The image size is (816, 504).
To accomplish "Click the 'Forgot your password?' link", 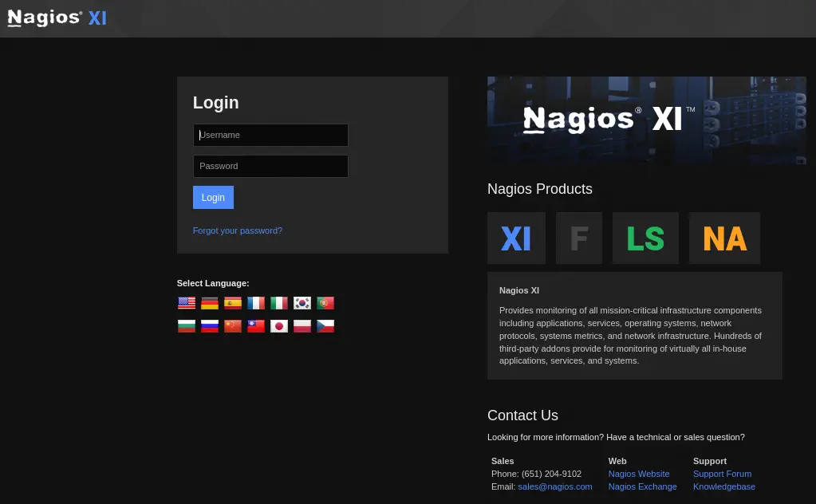I will tap(238, 230).
